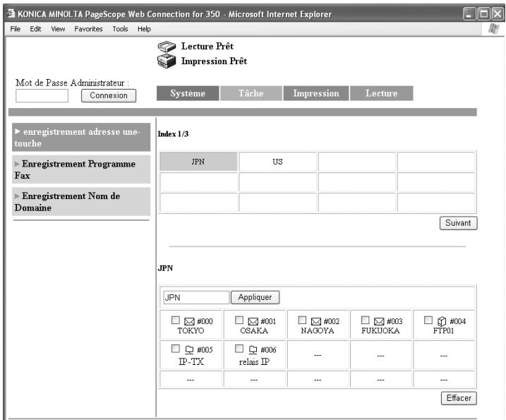Image resolution: width=506 pixels, height=420 pixels.
Task: Expand Enregistrement Programme Fax arrow
Action: point(17,164)
